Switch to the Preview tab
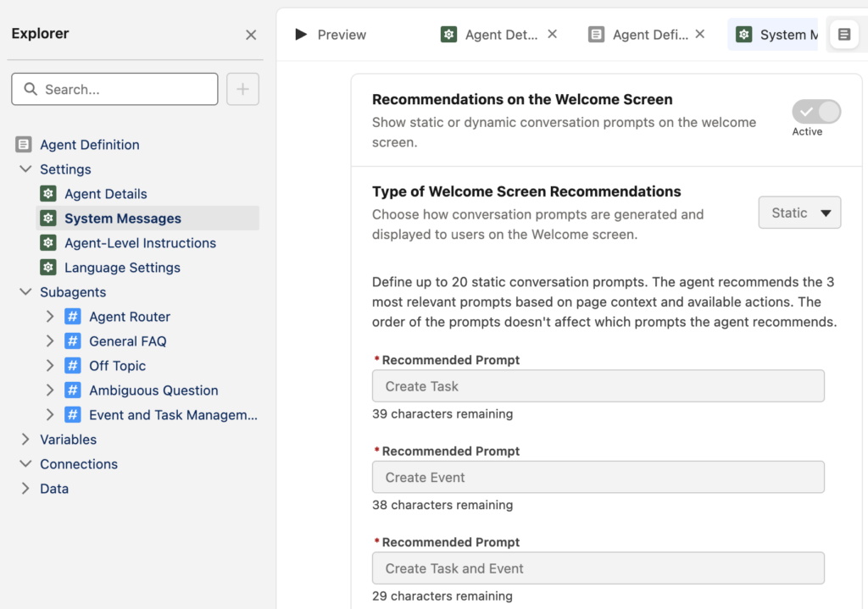This screenshot has width=868, height=609. tap(331, 34)
